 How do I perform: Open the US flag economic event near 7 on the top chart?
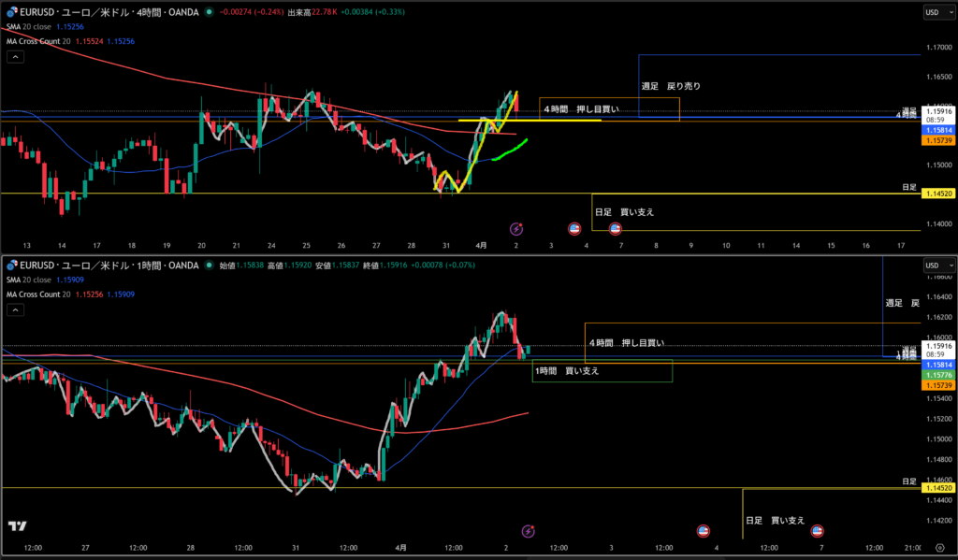616,228
